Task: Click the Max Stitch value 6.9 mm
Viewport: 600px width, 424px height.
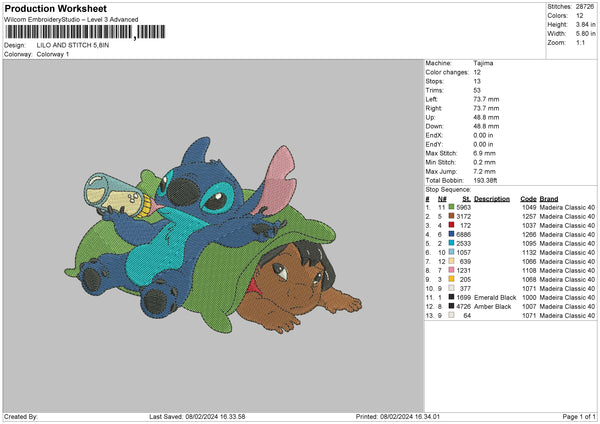Action: [x=484, y=153]
